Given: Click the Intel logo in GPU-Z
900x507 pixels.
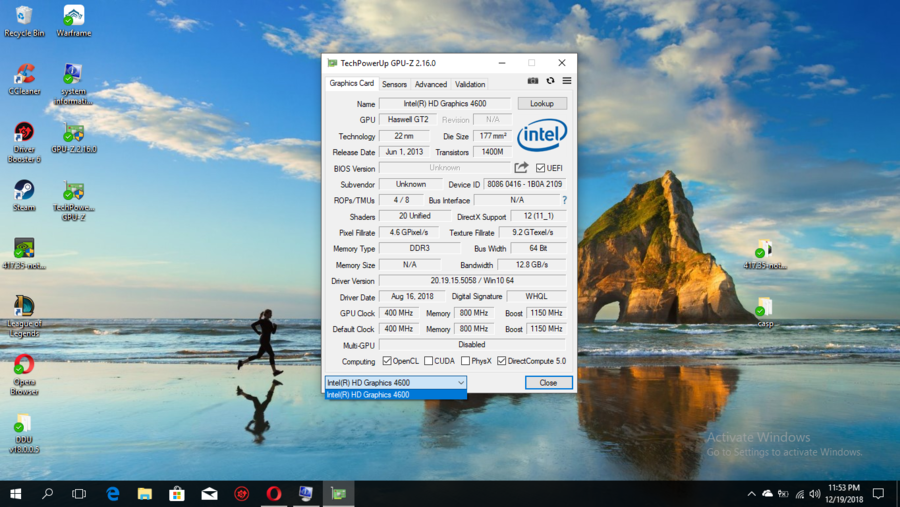Looking at the screenshot, I should 542,135.
